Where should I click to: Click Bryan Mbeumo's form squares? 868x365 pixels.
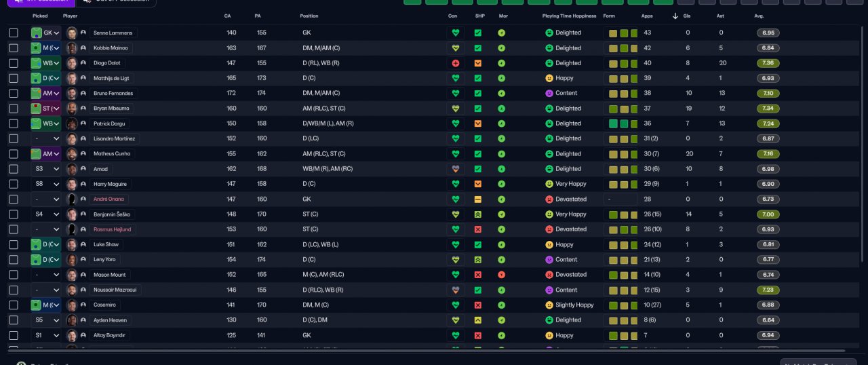[624, 109]
